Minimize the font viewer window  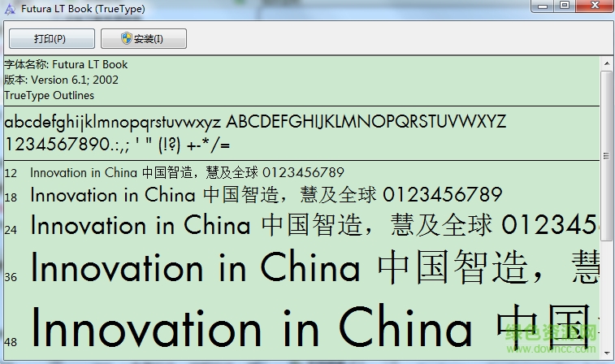543,6
